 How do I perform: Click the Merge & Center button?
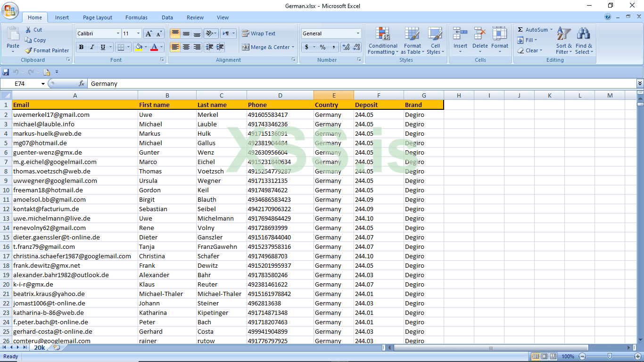click(265, 47)
